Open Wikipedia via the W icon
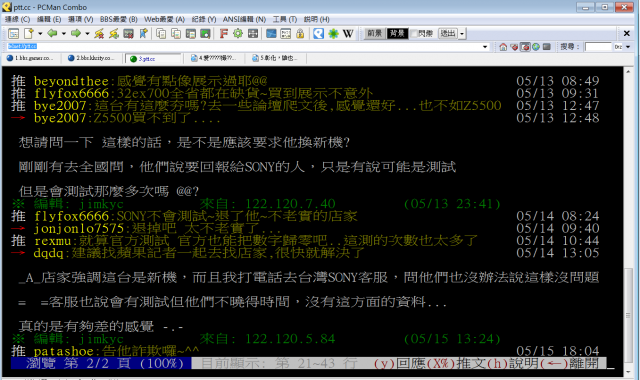 click(x=348, y=33)
